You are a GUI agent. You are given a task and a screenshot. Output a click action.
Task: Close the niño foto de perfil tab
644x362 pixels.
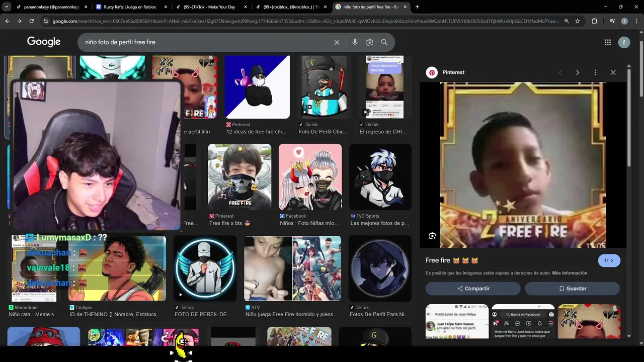[405, 7]
